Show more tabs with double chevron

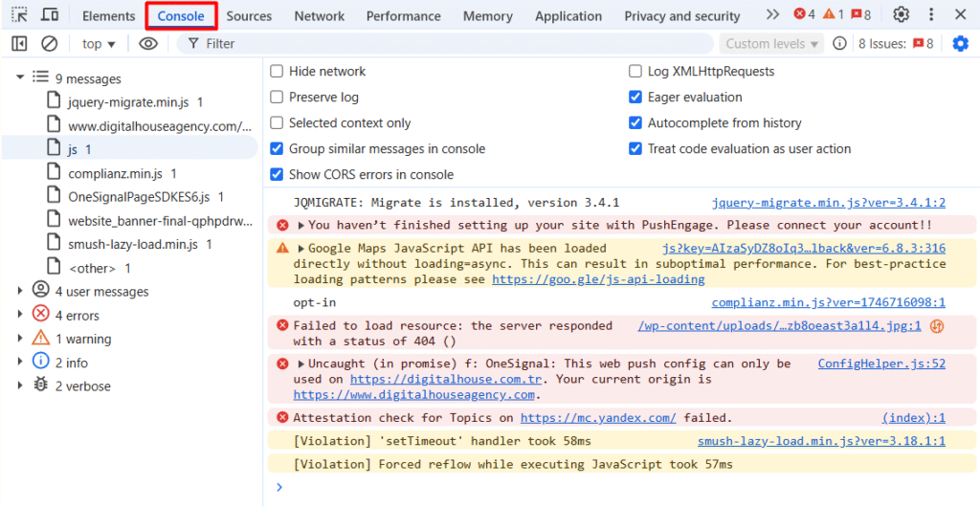coord(772,15)
